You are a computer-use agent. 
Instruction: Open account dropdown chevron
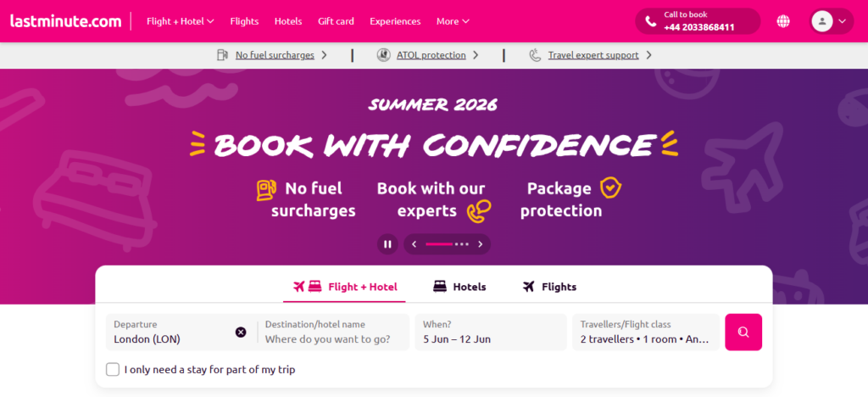pos(843,21)
